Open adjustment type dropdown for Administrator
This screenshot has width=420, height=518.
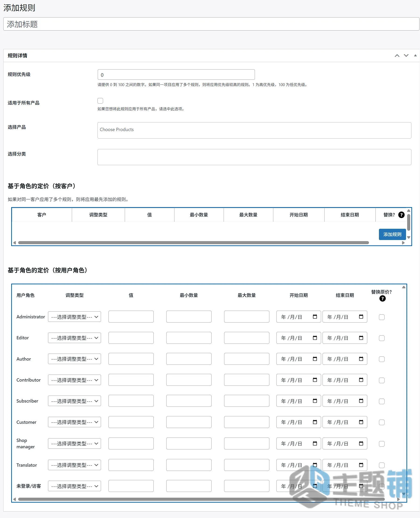(75, 317)
